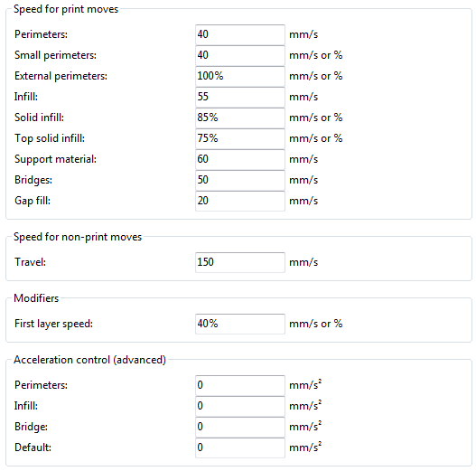The image size is (476, 471).
Task: Select the Infill acceleration input field
Action: [240, 406]
